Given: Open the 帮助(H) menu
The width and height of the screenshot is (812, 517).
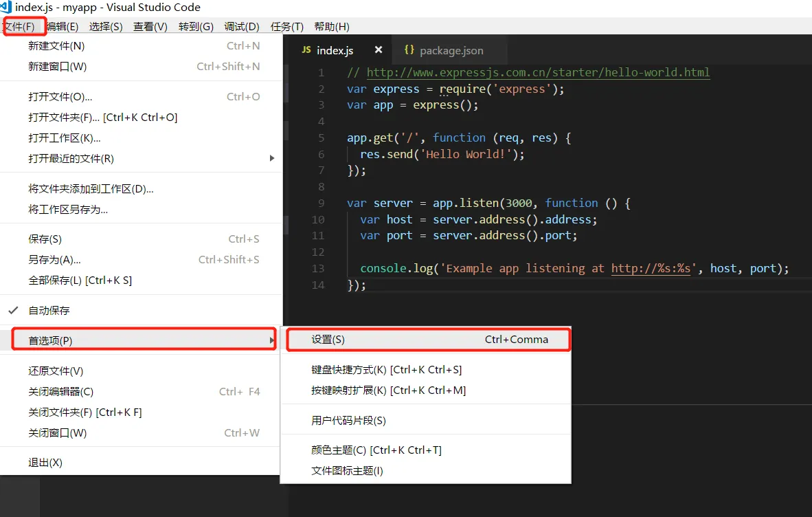Looking at the screenshot, I should pos(332,26).
